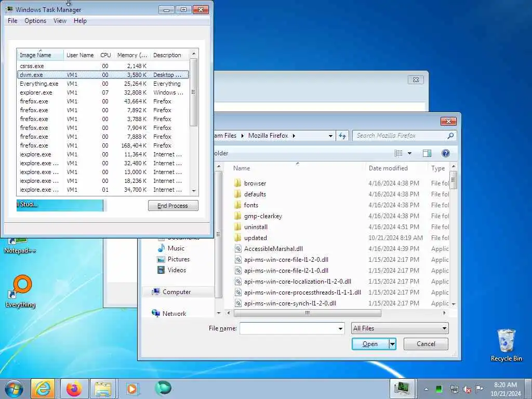532x399 pixels.
Task: Click the Action Center flag icon
Action: pos(479,389)
